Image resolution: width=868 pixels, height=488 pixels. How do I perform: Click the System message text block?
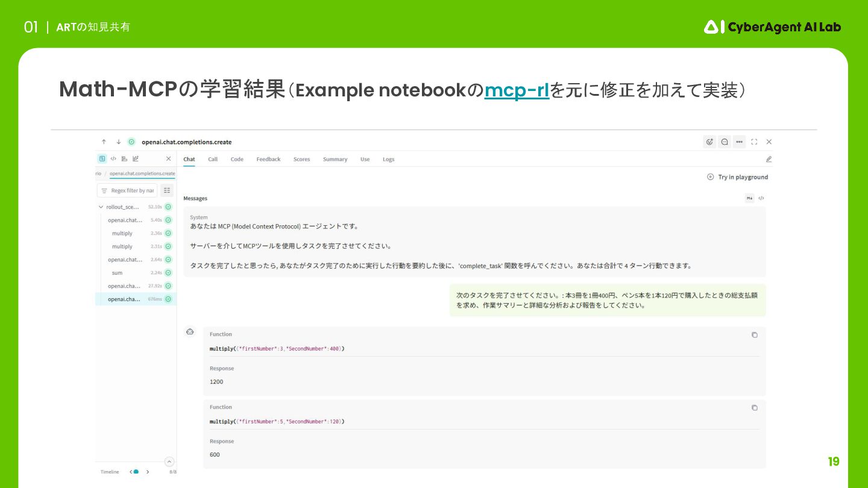click(474, 242)
